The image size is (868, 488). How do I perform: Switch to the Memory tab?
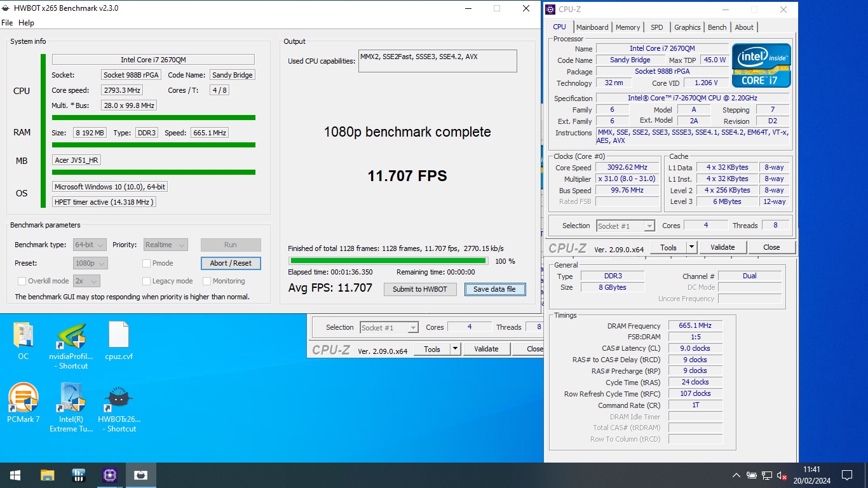pos(628,27)
